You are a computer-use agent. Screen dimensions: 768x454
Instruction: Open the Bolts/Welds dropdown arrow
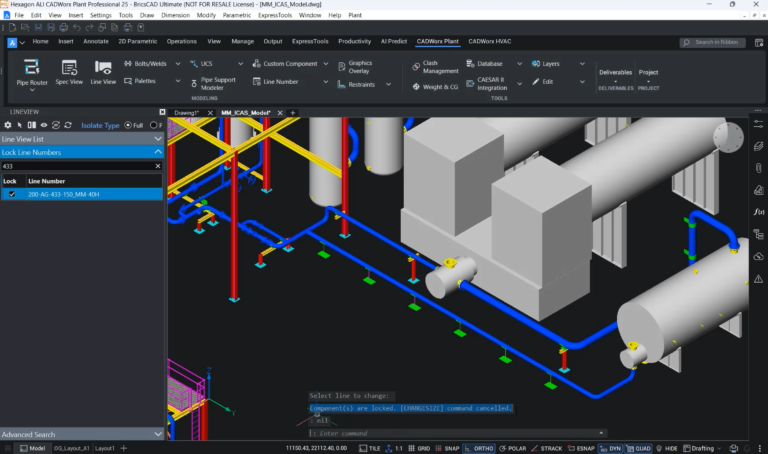(x=178, y=64)
